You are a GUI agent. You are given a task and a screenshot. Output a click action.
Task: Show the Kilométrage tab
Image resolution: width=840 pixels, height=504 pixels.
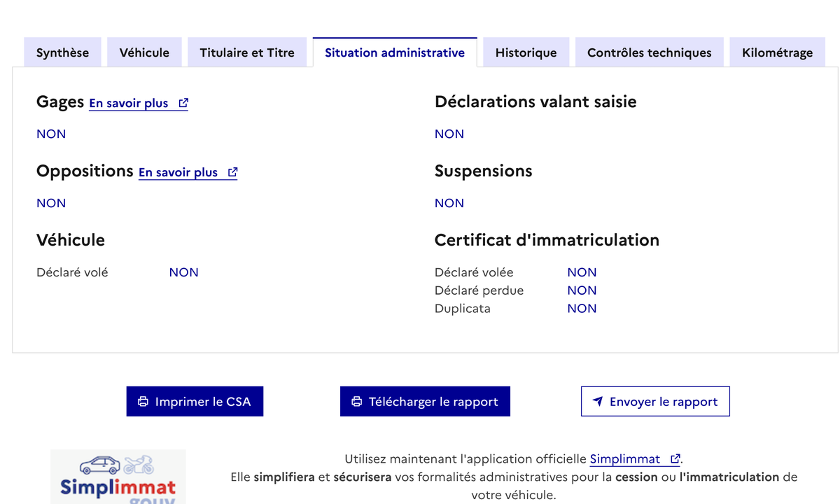tap(777, 52)
